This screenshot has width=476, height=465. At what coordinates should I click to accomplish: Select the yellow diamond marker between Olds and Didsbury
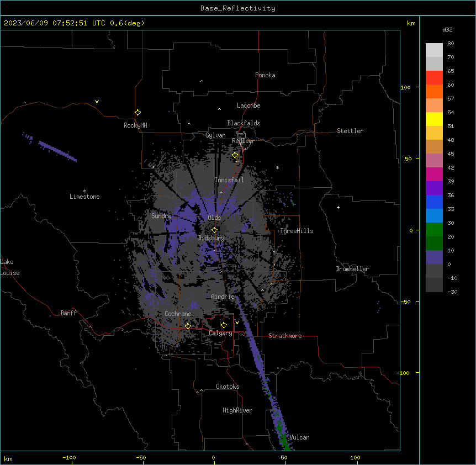[x=214, y=230]
